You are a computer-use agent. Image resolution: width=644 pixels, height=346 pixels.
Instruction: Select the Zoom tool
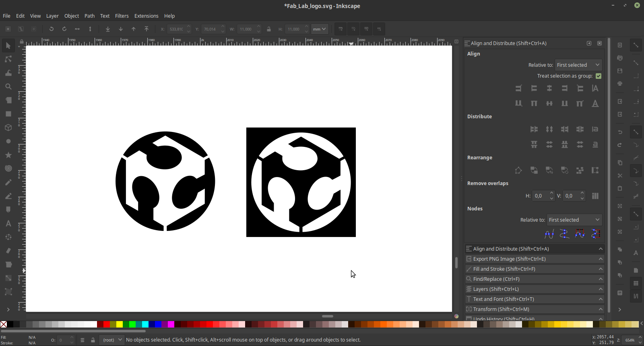(8, 86)
